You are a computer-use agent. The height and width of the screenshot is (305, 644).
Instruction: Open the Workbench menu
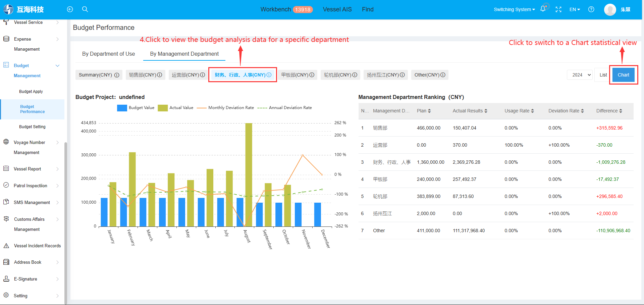tap(276, 9)
